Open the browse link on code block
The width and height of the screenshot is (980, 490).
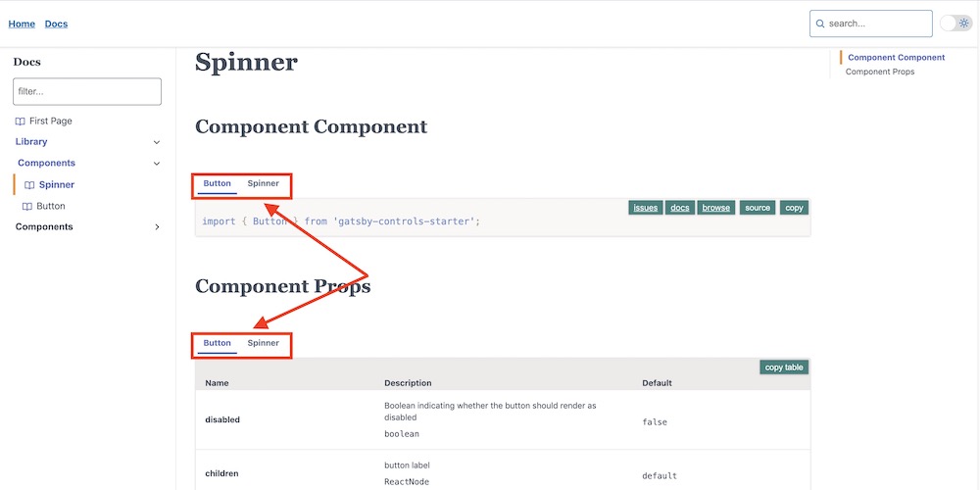click(x=716, y=208)
